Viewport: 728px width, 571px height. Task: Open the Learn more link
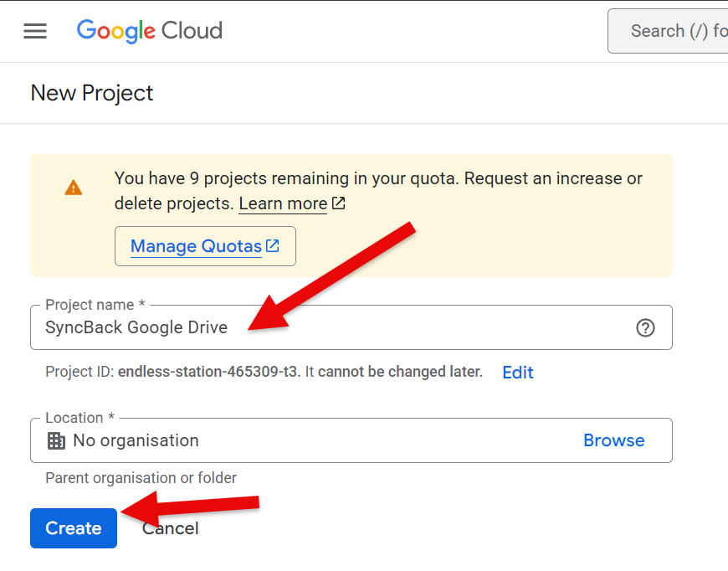click(283, 204)
